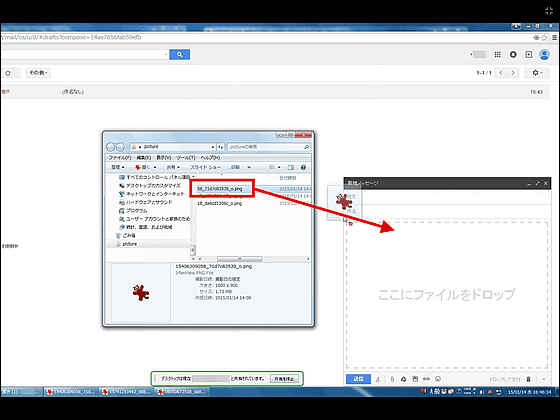Click スライドショー in Explorer toolbar
The height and width of the screenshot is (420, 560).
[x=205, y=167]
